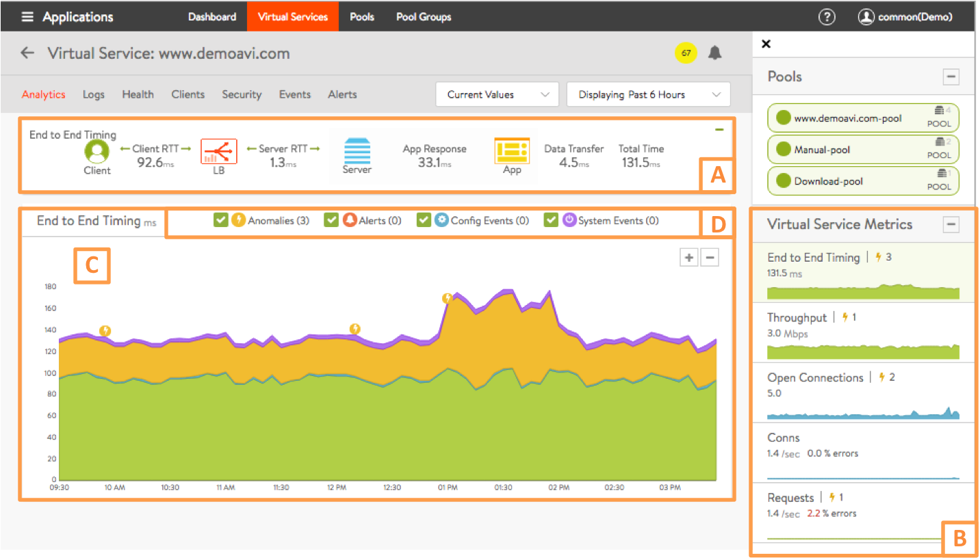Disable the System Events checkbox

(551, 220)
